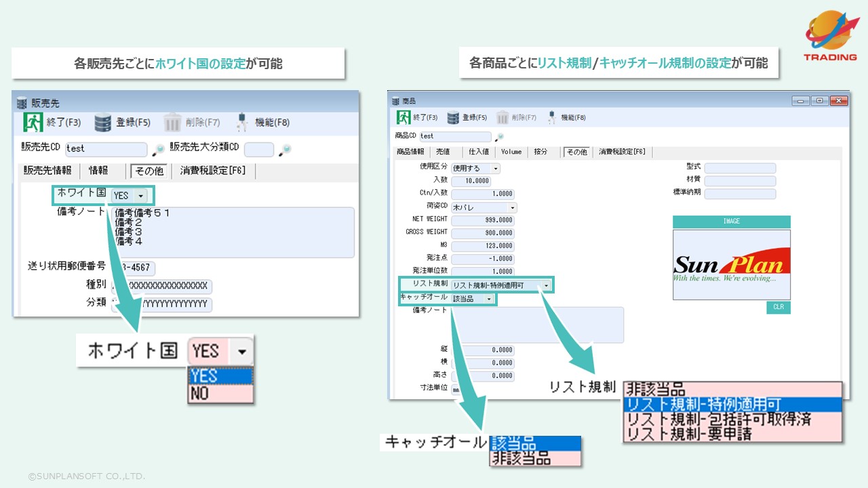Open the 使用区分 dropdown
Image resolution: width=868 pixels, height=488 pixels.
(x=496, y=168)
